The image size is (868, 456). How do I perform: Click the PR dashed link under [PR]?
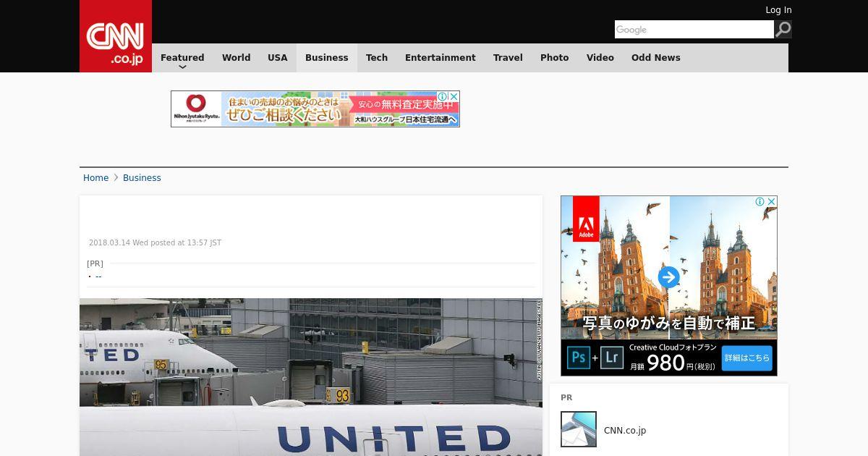(98, 276)
